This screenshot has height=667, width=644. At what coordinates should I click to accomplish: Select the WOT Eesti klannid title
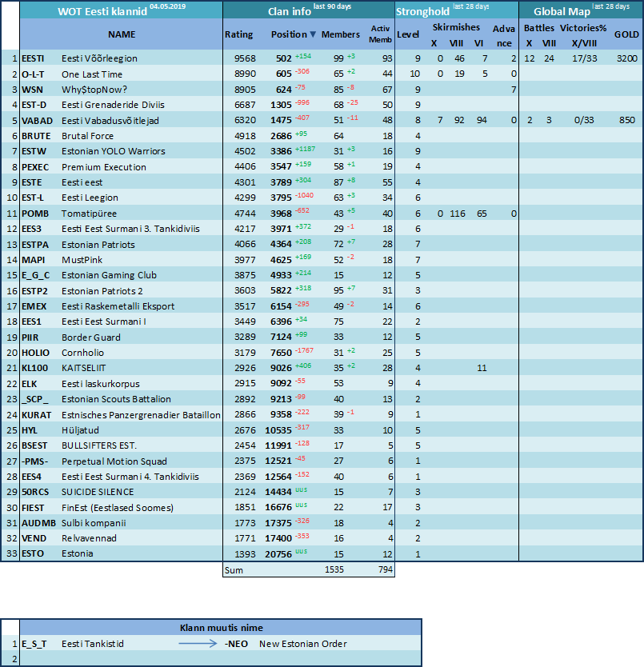click(102, 11)
